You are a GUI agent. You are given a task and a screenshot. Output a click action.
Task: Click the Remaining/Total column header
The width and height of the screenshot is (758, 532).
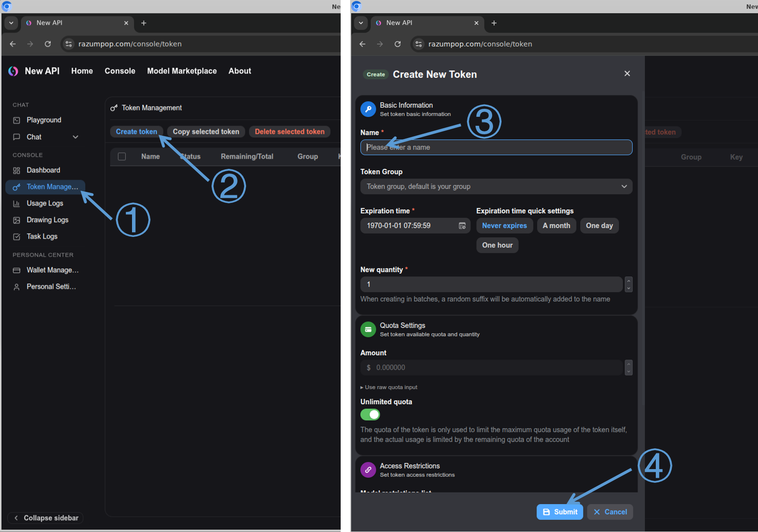[x=247, y=157]
